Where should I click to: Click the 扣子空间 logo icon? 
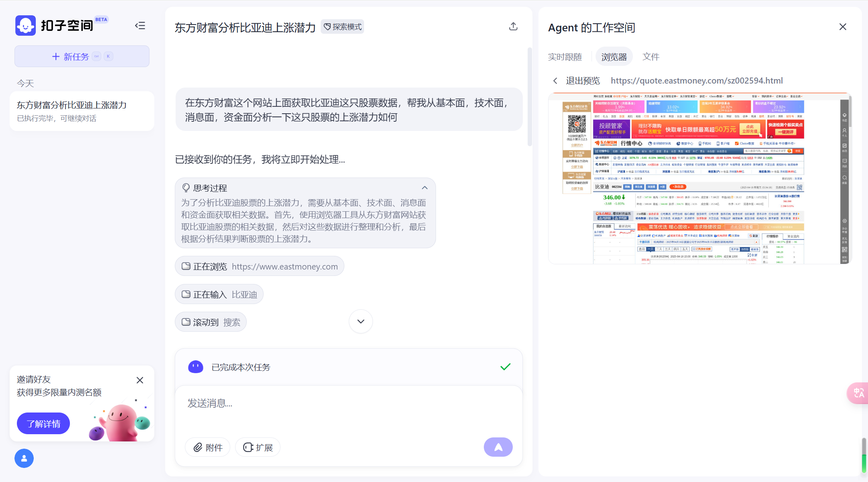coord(26,26)
